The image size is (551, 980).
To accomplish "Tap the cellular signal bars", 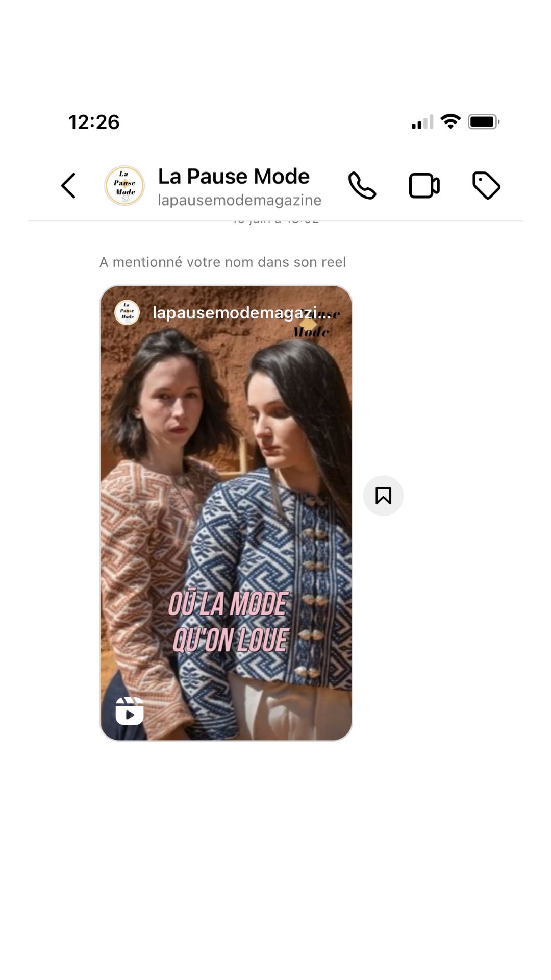I will (422, 122).
